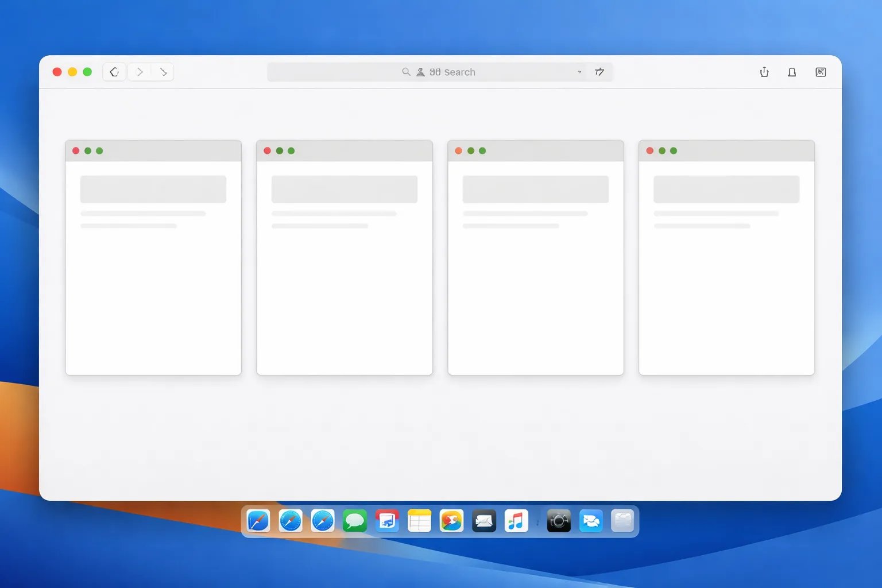Image resolution: width=882 pixels, height=588 pixels.
Task: Click the bell-shaped icon next to Share
Action: click(x=792, y=72)
